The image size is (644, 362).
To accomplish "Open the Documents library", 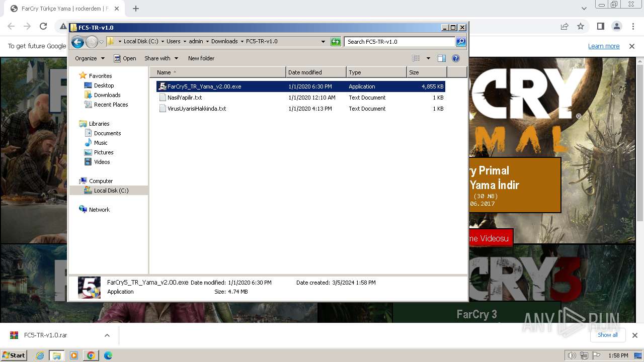I will [107, 133].
